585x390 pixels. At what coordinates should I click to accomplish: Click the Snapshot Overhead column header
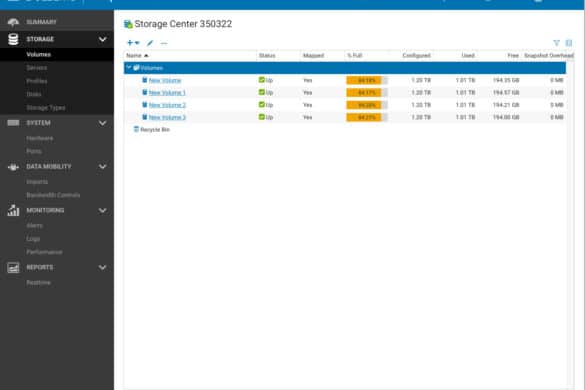(x=549, y=56)
